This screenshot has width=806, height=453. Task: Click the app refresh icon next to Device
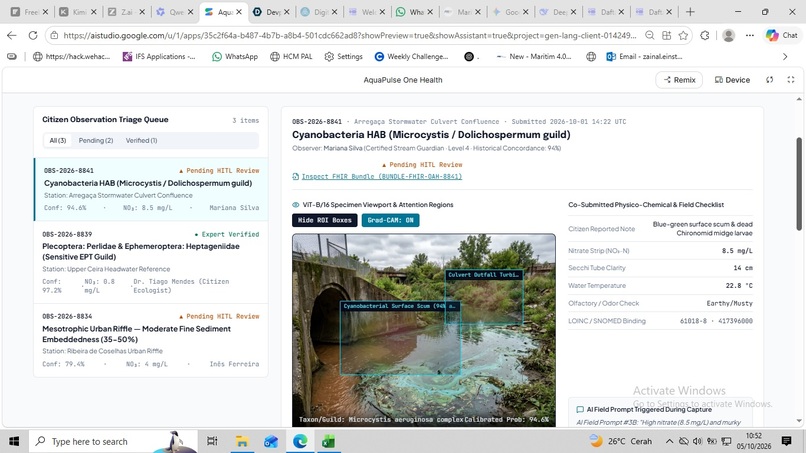(770, 80)
